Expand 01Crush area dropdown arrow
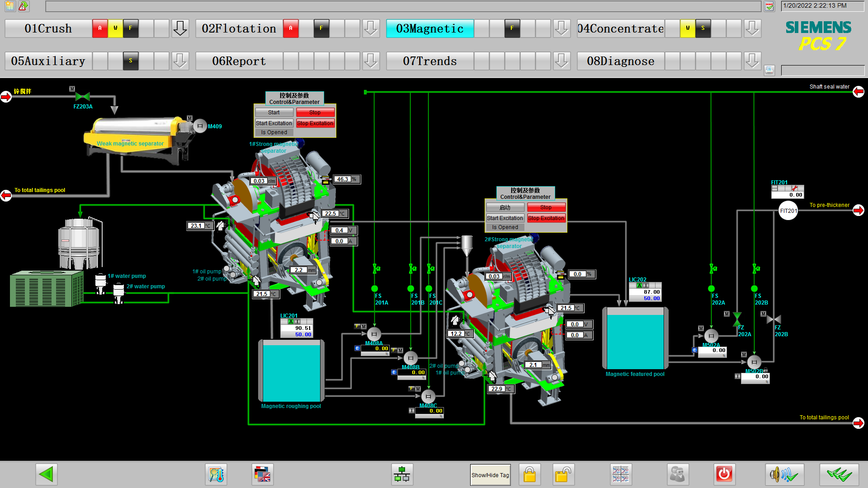 [180, 28]
